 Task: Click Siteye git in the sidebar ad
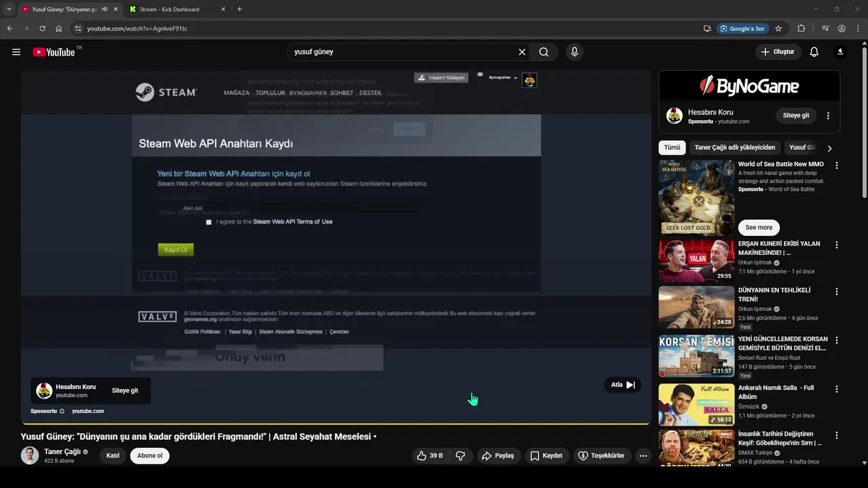[x=796, y=116]
